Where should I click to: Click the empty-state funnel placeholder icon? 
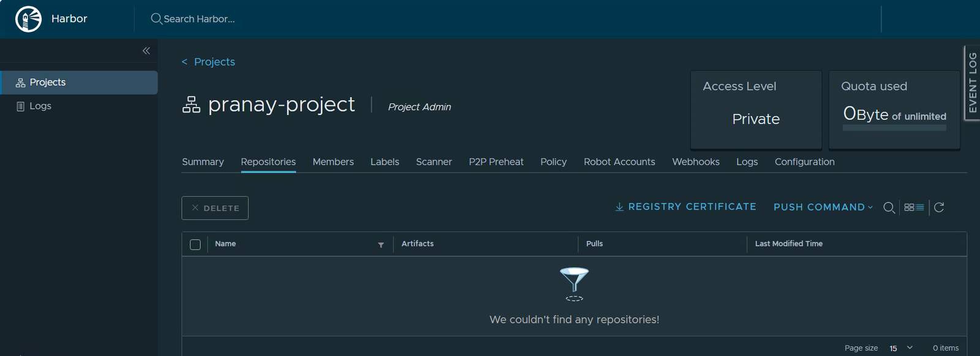pyautogui.click(x=575, y=284)
